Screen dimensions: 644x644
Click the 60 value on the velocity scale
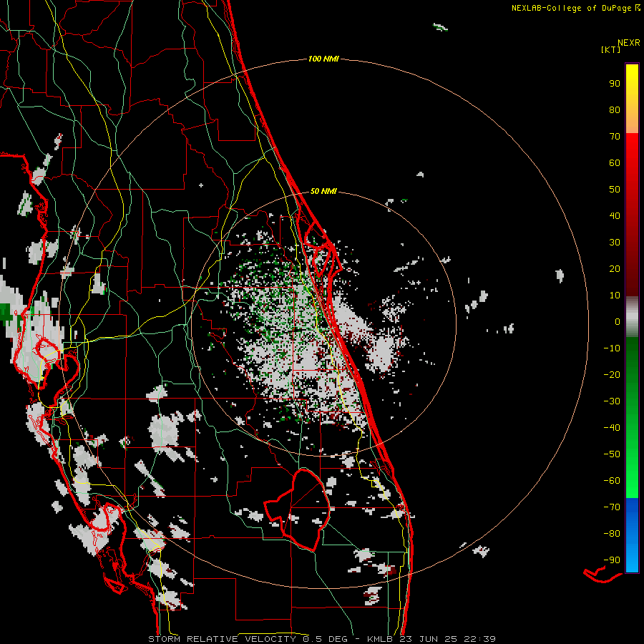point(615,163)
